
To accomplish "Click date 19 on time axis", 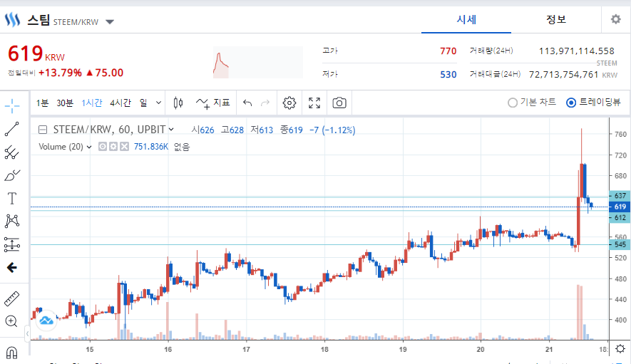I will coord(402,350).
